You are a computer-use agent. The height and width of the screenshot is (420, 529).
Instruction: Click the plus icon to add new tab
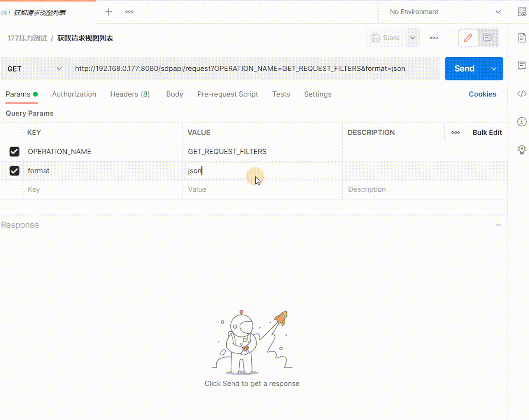click(109, 12)
